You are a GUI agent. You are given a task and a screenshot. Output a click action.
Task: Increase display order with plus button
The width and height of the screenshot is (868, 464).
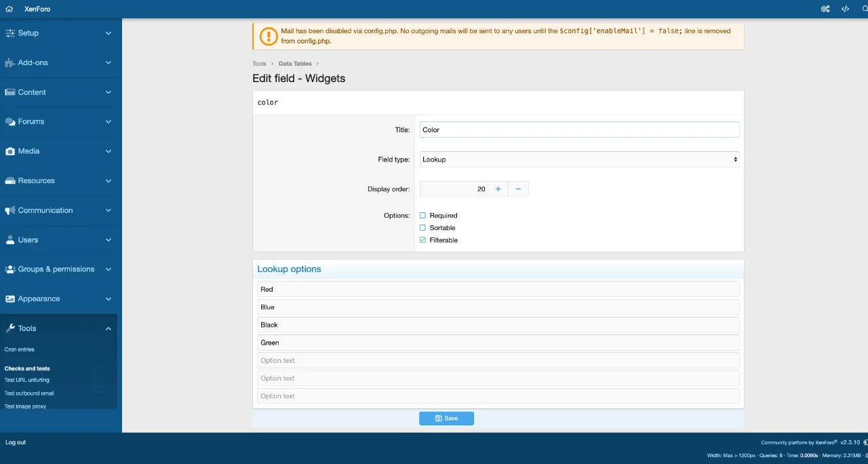(498, 189)
